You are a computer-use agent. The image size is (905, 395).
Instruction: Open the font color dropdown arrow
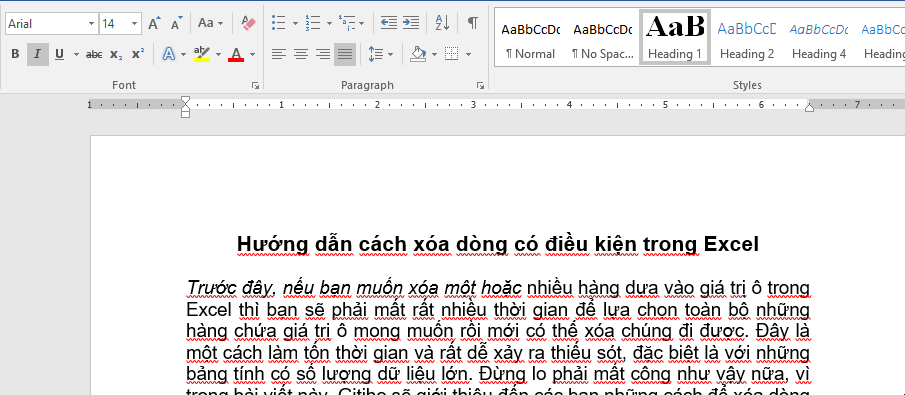point(252,54)
